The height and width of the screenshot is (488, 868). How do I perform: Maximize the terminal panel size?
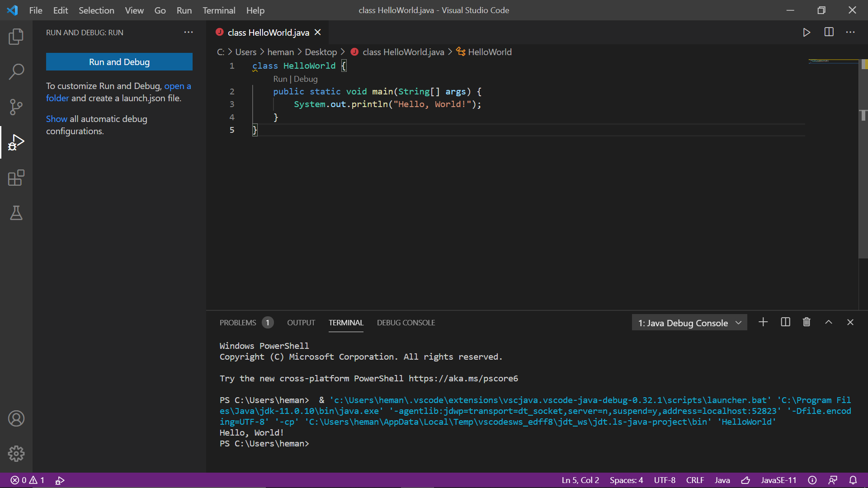[829, 322]
